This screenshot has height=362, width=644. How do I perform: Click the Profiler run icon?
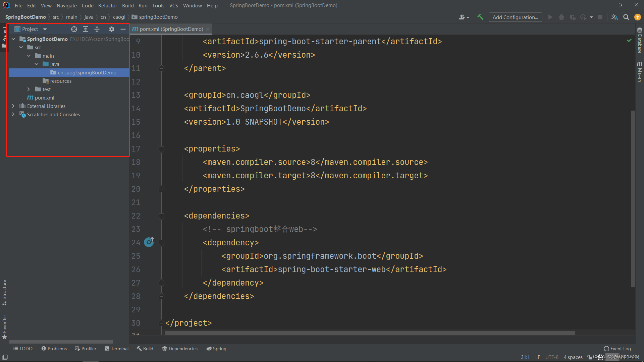583,17
